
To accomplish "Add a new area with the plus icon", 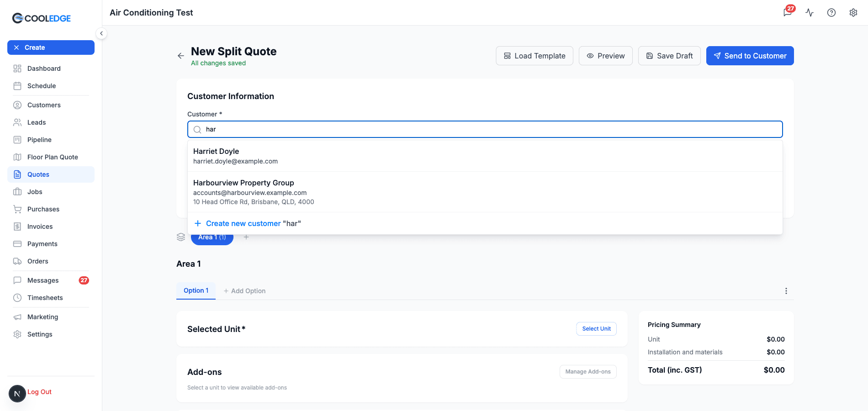I will (246, 237).
